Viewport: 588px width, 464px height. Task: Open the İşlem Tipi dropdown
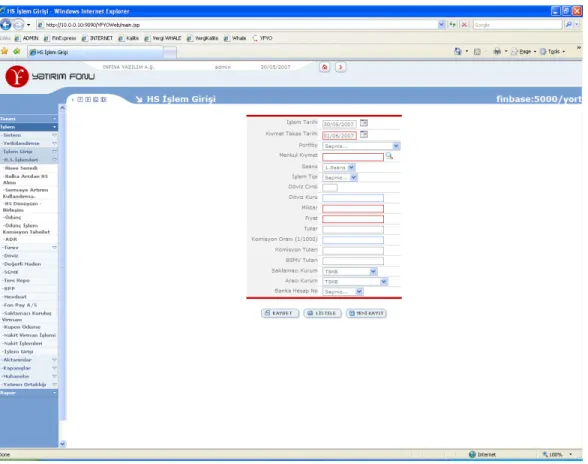[340, 177]
